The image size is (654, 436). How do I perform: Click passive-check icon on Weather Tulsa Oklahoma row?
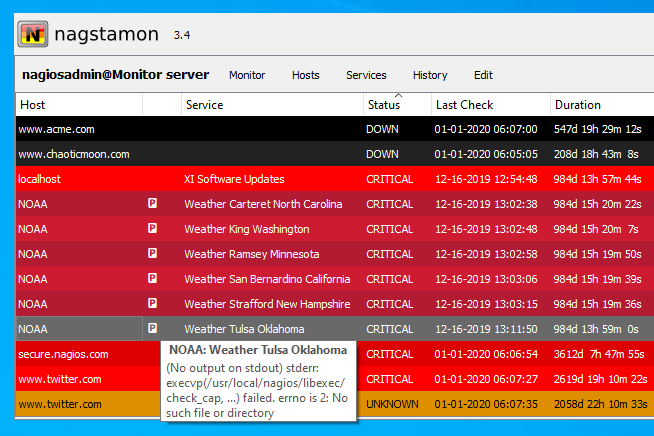(153, 328)
